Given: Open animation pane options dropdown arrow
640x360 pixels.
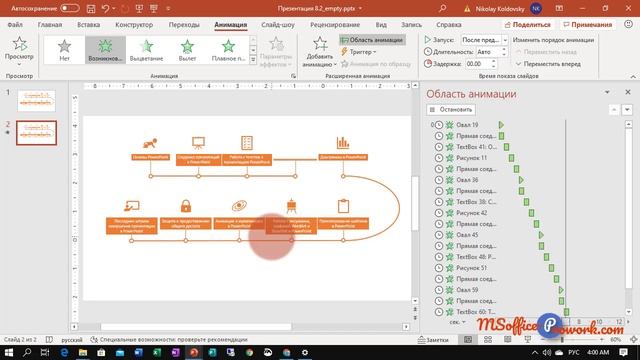Looking at the screenshot, I should [607, 92].
